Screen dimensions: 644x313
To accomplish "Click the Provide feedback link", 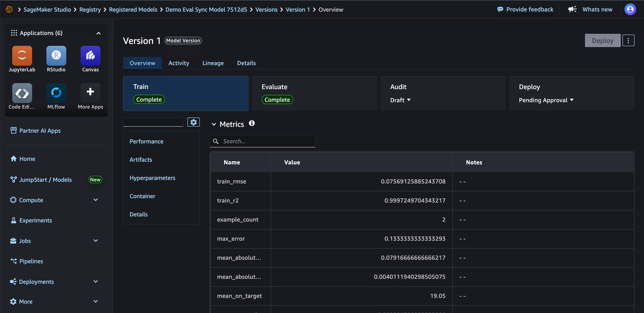I will [x=530, y=10].
